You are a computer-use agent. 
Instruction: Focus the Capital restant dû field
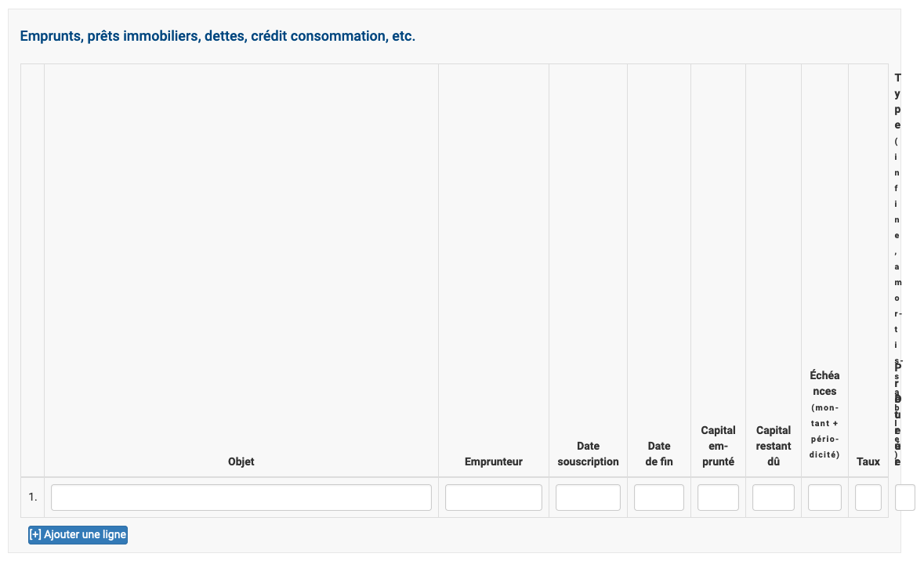[x=774, y=497]
